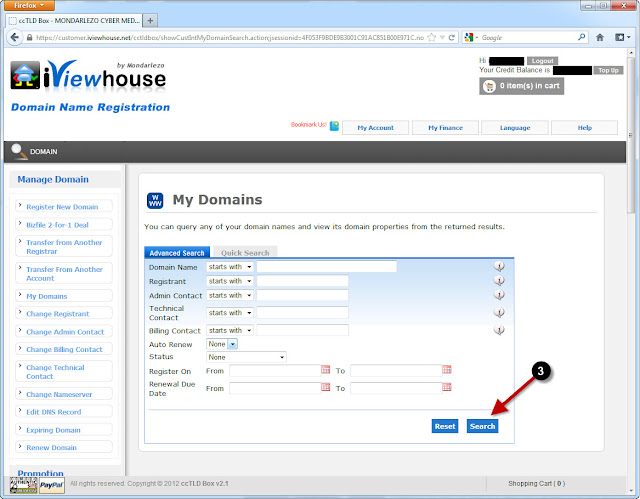Open Register On From calendar picker
This screenshot has width=640, height=499.
coord(325,370)
